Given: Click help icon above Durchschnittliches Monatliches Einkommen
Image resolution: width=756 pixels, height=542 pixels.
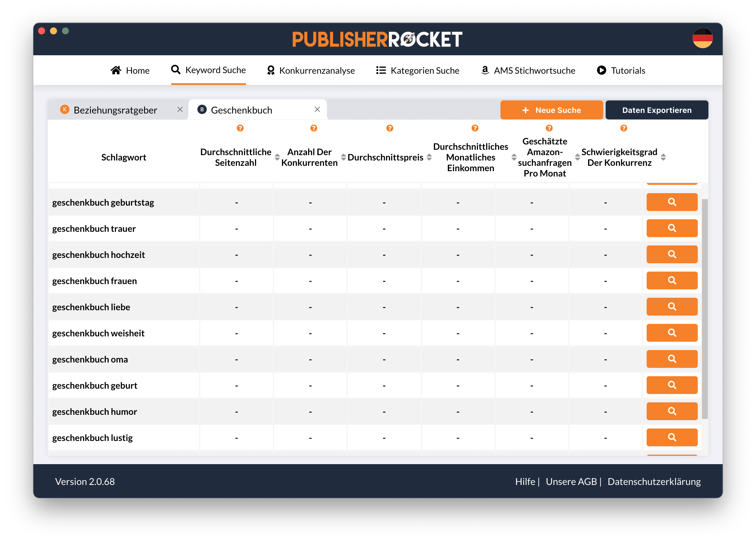Looking at the screenshot, I should [475, 128].
